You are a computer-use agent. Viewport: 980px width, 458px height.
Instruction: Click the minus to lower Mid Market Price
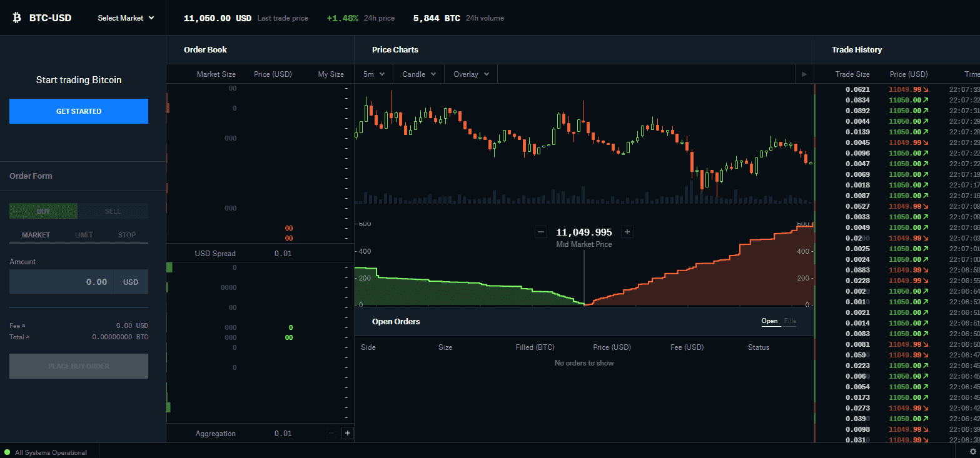(x=540, y=231)
